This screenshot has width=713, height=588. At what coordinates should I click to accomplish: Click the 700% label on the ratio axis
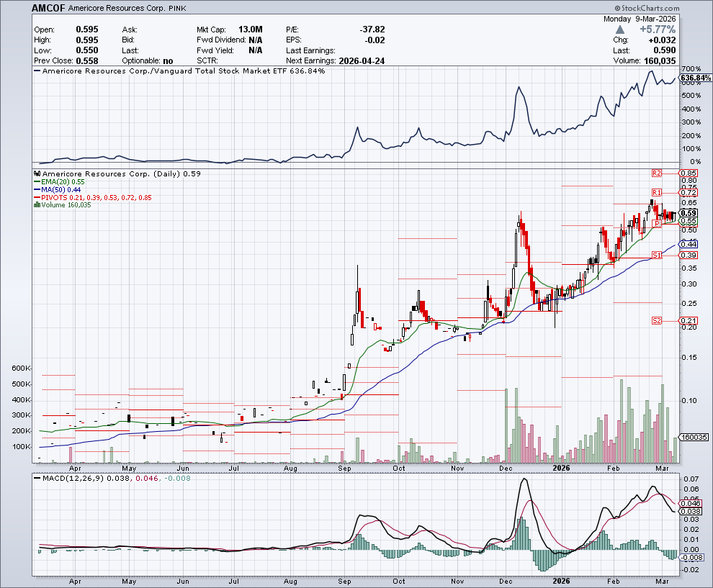(x=692, y=68)
